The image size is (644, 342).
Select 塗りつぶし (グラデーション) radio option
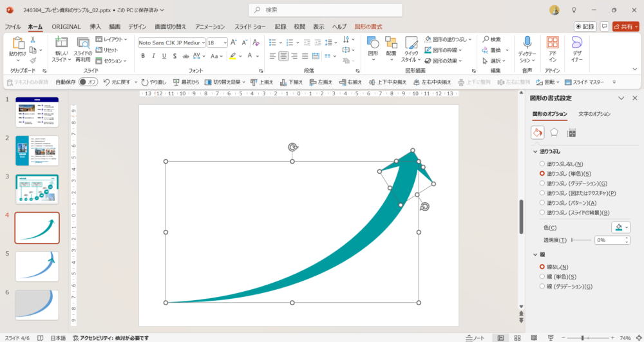(x=542, y=184)
